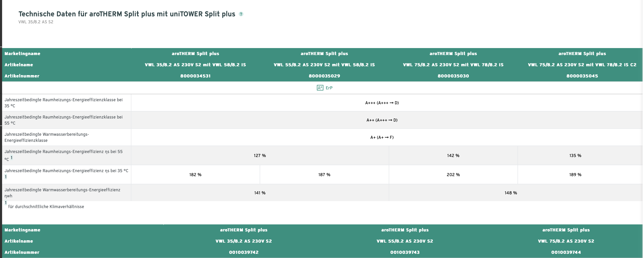The width and height of the screenshot is (644, 258).
Task: Click the value 'A+ (A+ → F)'
Action: (x=382, y=137)
